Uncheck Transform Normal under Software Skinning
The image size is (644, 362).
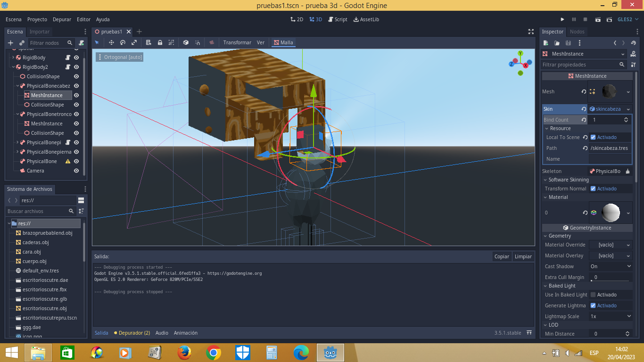click(x=593, y=189)
